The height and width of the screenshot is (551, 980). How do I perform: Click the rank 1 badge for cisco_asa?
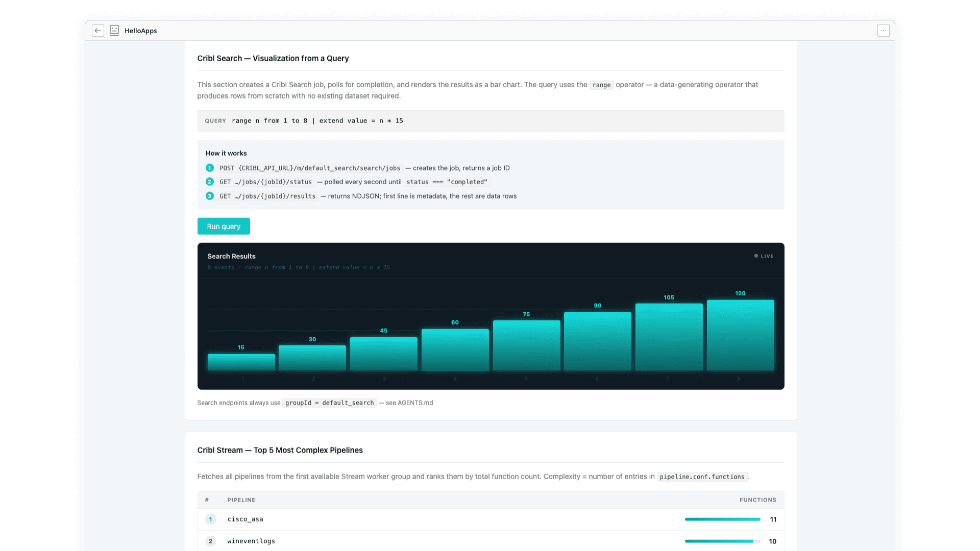tap(210, 519)
